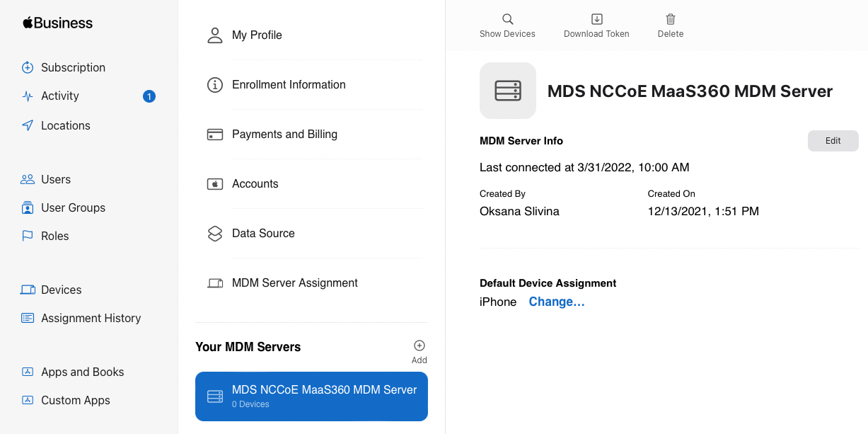Add a new MDM server
This screenshot has height=434, width=868.
click(x=419, y=350)
